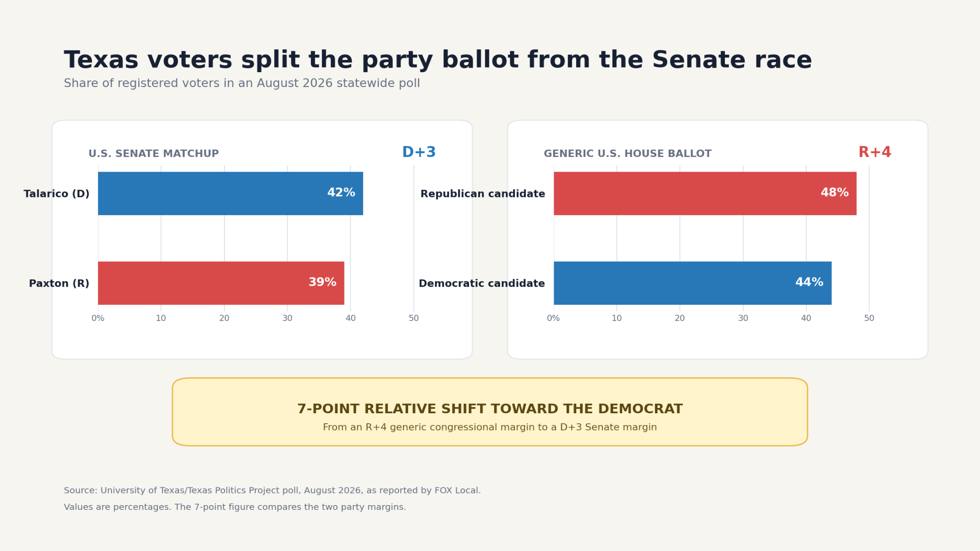Select the blue Democratic candidate 44% bar
Viewport: 980px width, 551px height.
click(692, 283)
